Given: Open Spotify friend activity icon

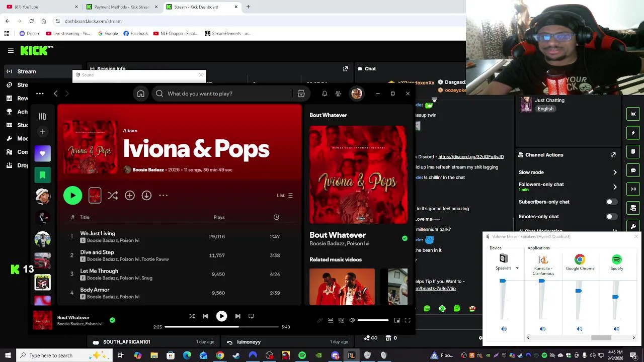Looking at the screenshot, I should click(x=338, y=94).
